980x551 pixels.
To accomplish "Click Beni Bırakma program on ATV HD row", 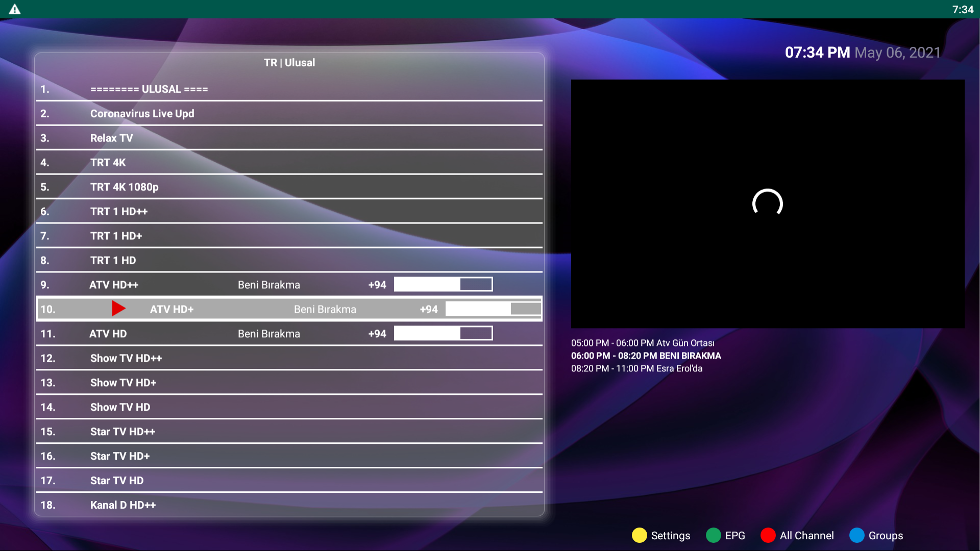I will tap(269, 334).
